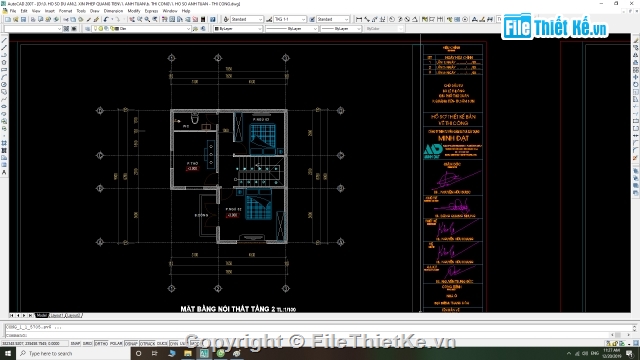Screen dimensions: 640x360
Task: Click the Layer Previous icon
Action: coord(203,29)
